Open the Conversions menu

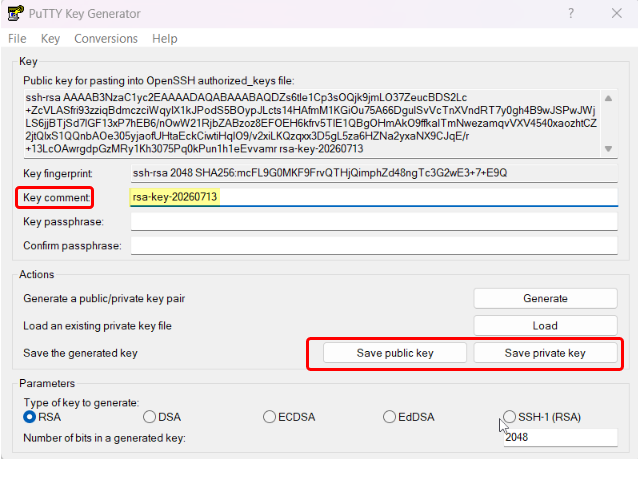(x=106, y=39)
